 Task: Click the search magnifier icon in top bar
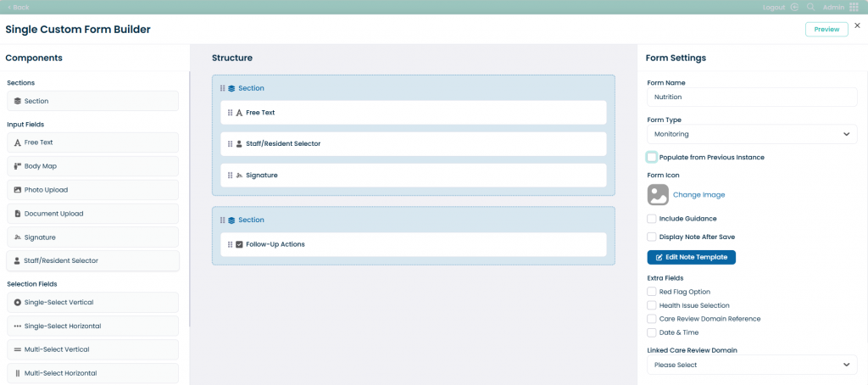click(x=810, y=7)
